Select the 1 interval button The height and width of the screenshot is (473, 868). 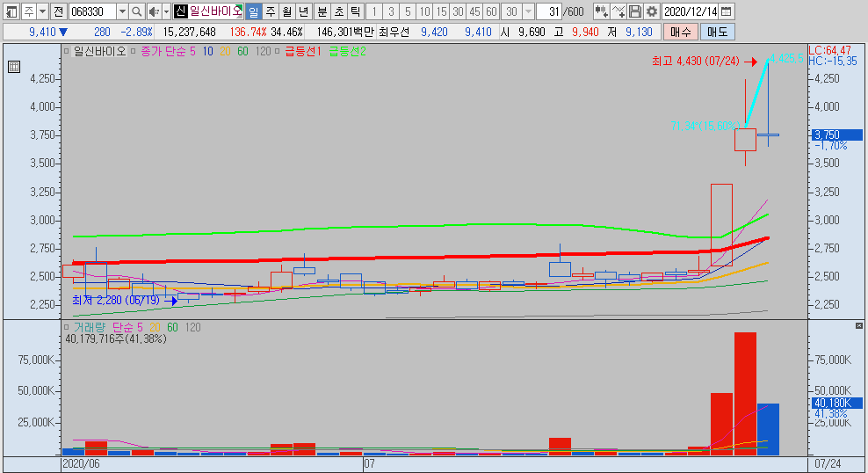[374, 11]
